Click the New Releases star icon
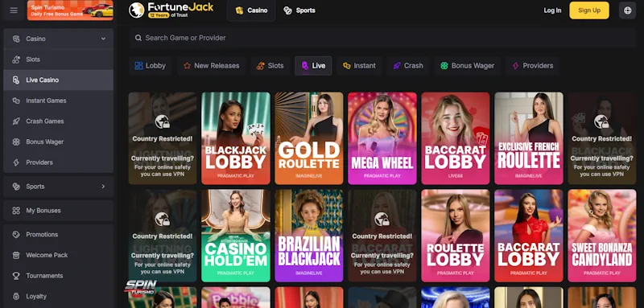This screenshot has width=644, height=308. click(187, 66)
